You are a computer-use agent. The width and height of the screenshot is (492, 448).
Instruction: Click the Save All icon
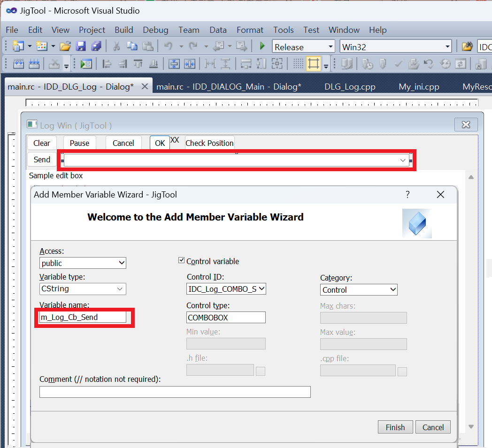point(96,46)
